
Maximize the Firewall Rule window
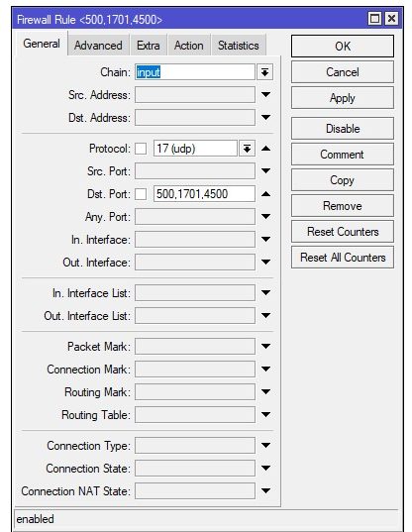point(374,18)
